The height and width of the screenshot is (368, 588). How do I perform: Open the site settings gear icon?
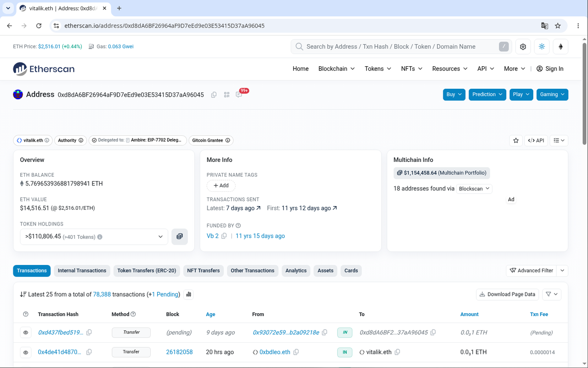pos(523,46)
